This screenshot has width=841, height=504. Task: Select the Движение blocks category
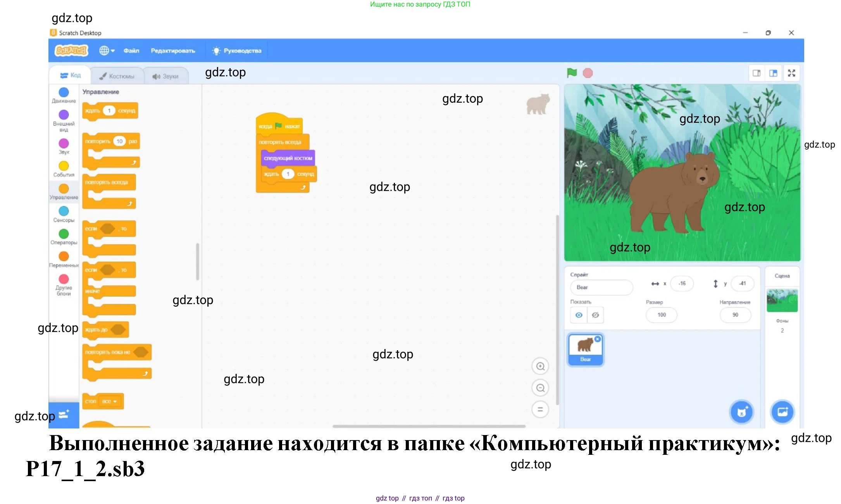[64, 95]
